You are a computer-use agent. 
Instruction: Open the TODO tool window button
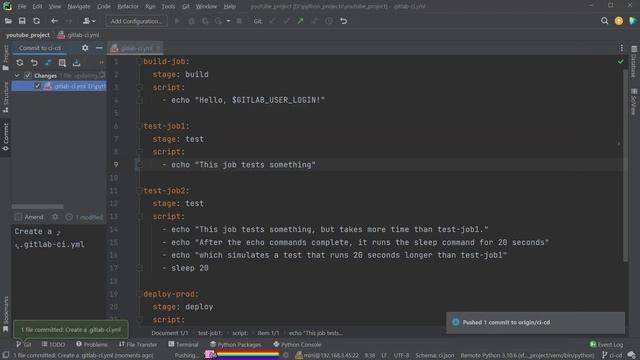(x=53, y=344)
